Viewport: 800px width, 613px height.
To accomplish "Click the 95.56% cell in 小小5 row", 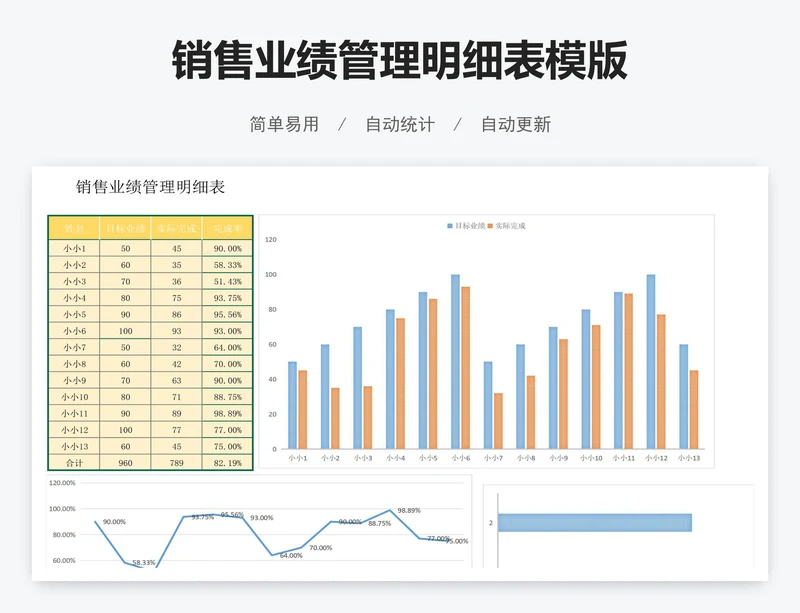I will click(x=228, y=314).
